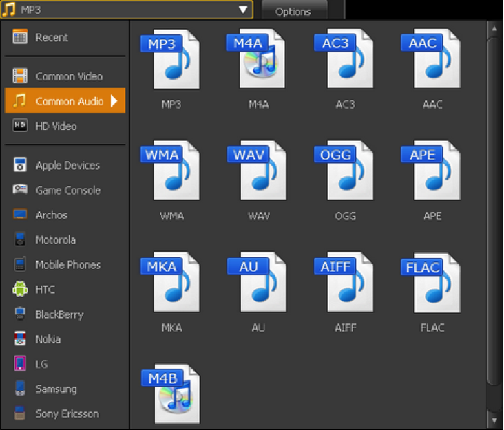Select the WAV format icon

(258, 171)
